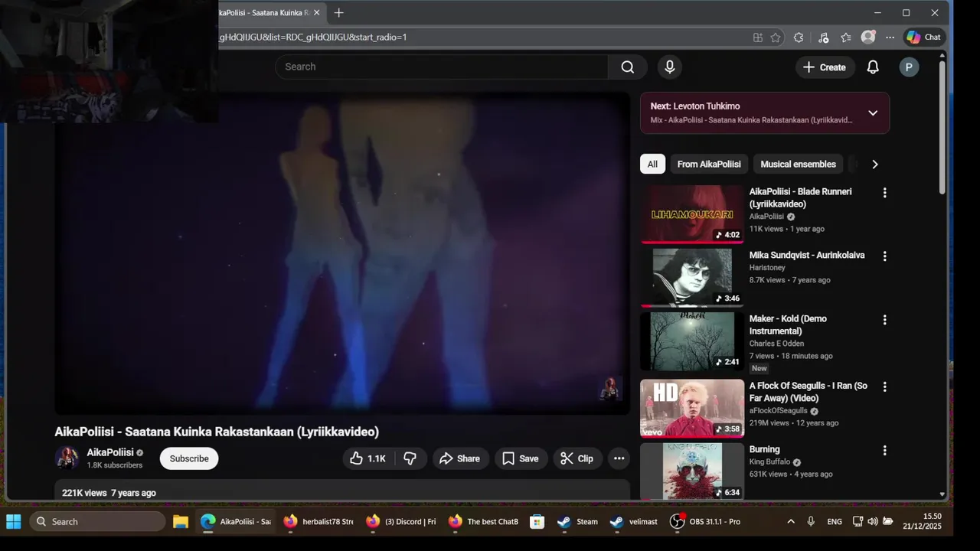Open King Buffalo Burning thumbnail
This screenshot has height=551, width=980.
(x=692, y=471)
